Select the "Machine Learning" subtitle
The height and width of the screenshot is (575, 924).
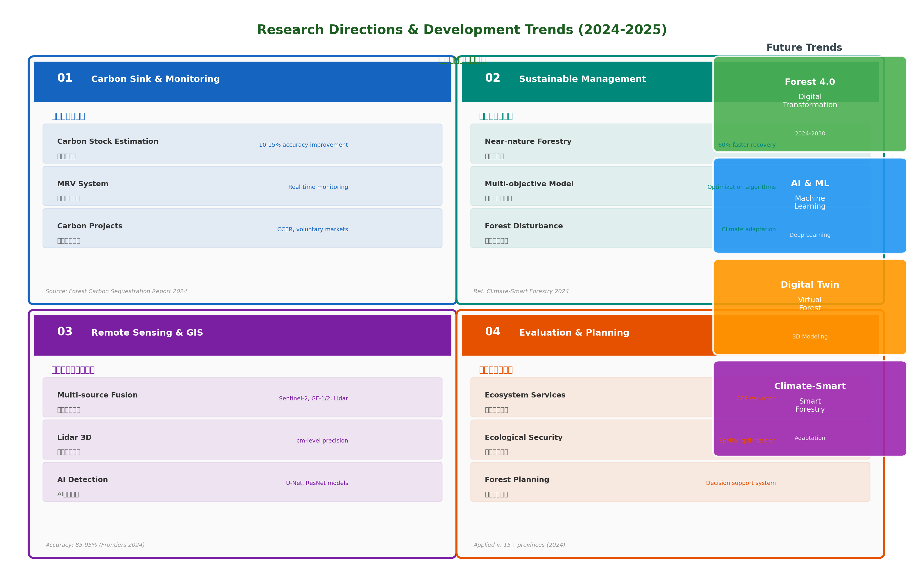(810, 202)
